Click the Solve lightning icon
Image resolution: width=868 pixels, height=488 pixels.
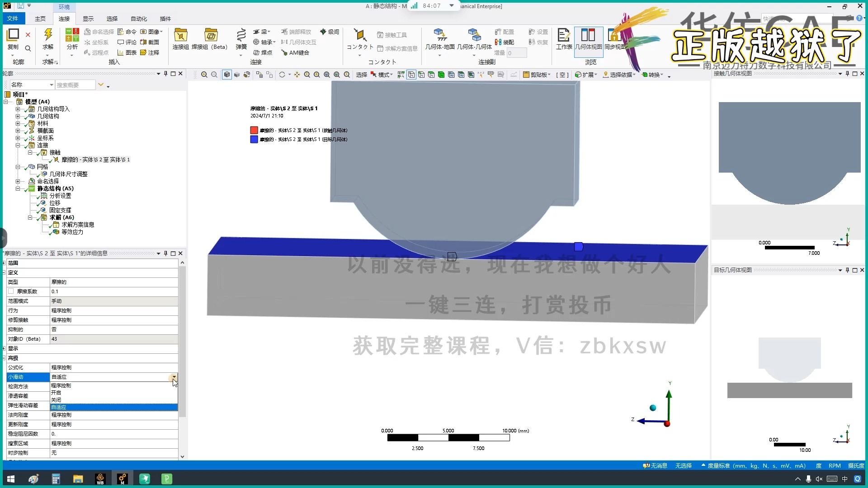point(48,35)
